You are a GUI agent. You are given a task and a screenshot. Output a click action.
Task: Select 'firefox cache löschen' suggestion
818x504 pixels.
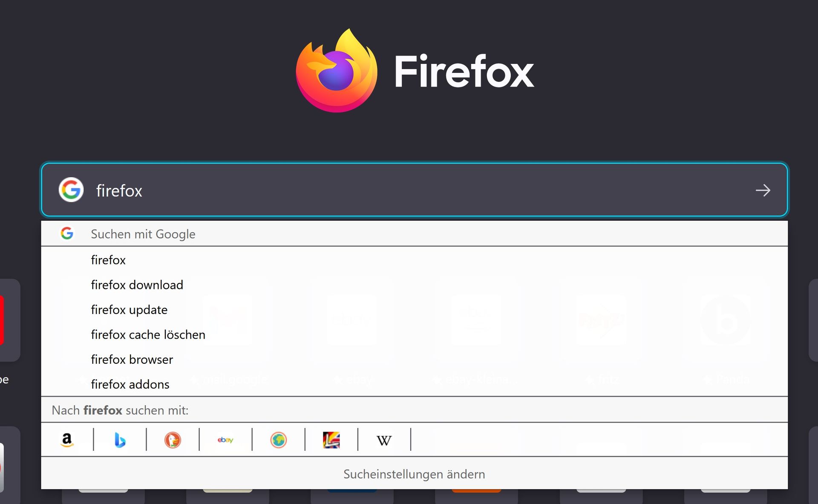pyautogui.click(x=148, y=334)
